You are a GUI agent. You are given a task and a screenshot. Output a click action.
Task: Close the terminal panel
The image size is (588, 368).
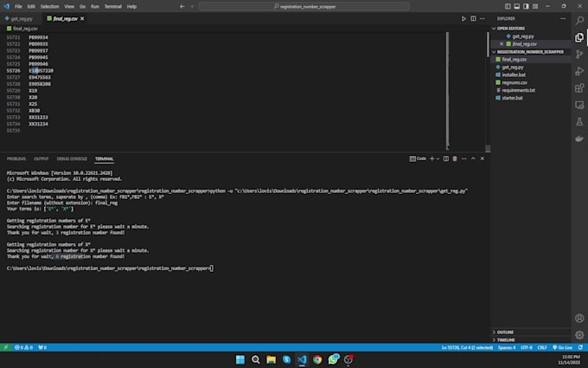[x=483, y=158]
